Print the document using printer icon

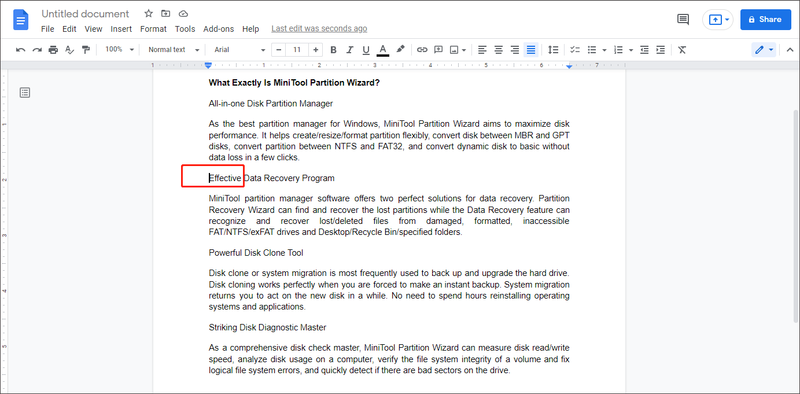(53, 50)
